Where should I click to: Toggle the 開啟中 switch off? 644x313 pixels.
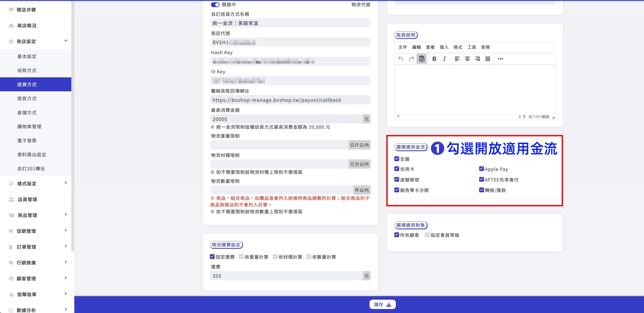[x=215, y=5]
